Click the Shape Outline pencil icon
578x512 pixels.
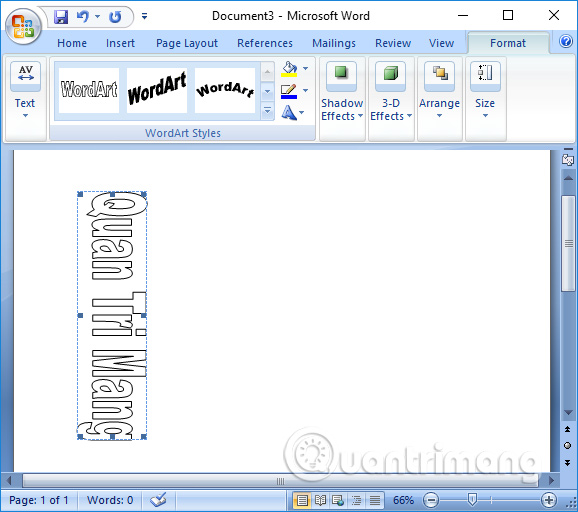pos(289,91)
